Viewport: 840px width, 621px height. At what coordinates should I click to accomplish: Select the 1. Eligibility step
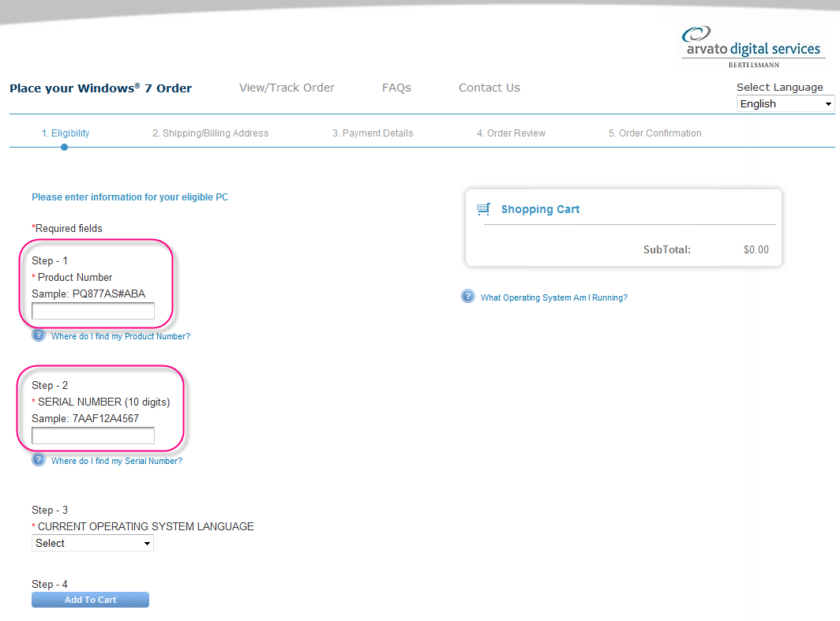tap(66, 133)
